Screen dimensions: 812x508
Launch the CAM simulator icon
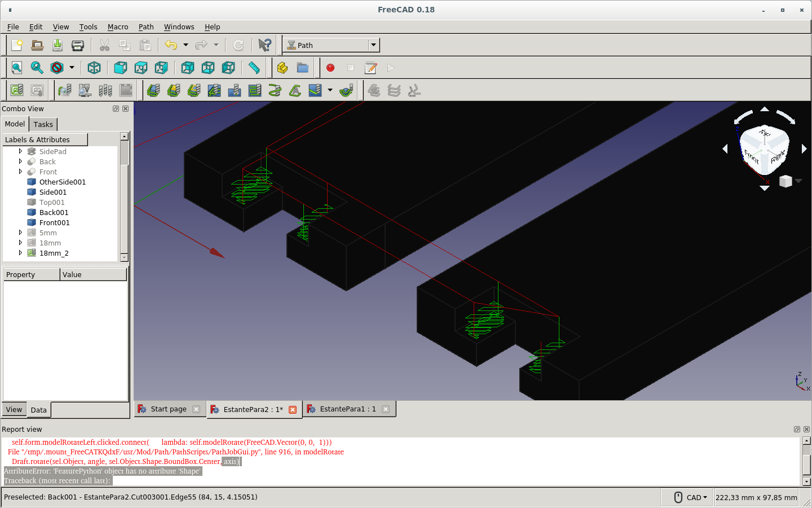point(85,90)
